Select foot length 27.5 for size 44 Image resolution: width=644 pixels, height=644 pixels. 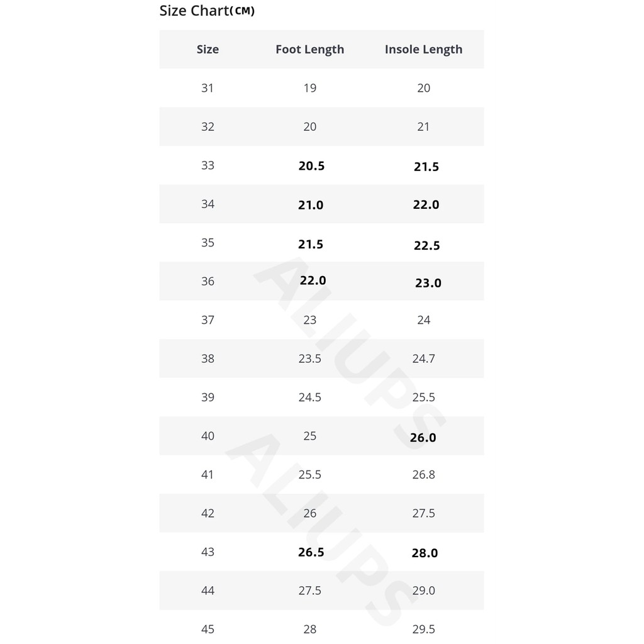[x=310, y=591]
